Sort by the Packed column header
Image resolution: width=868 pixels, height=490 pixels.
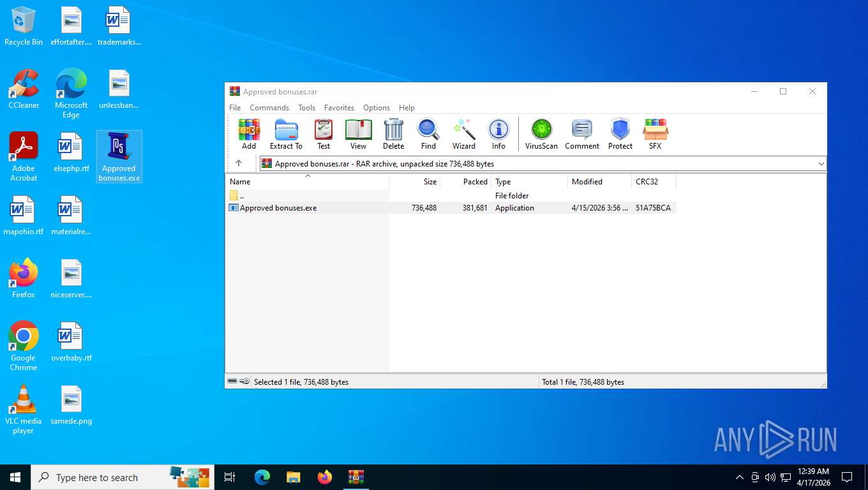point(466,182)
